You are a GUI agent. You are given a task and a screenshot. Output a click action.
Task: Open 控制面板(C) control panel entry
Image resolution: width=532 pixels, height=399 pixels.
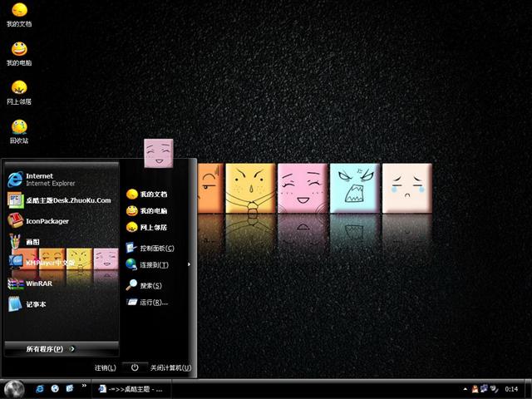[x=156, y=248]
